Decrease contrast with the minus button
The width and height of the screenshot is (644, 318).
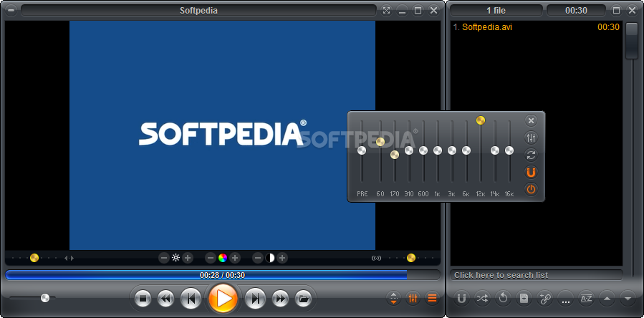click(258, 258)
